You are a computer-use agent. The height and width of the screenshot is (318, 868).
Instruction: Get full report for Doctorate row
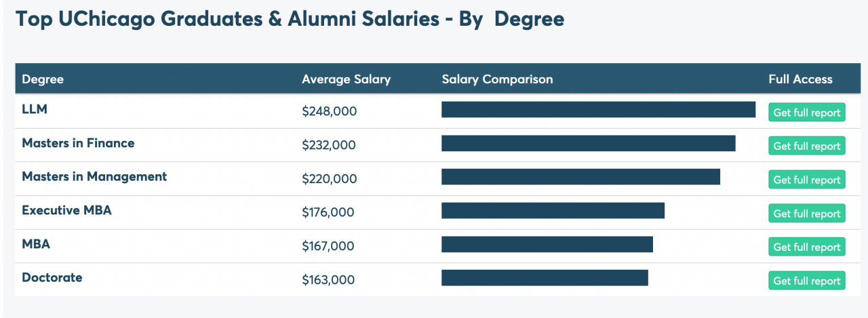click(x=806, y=281)
